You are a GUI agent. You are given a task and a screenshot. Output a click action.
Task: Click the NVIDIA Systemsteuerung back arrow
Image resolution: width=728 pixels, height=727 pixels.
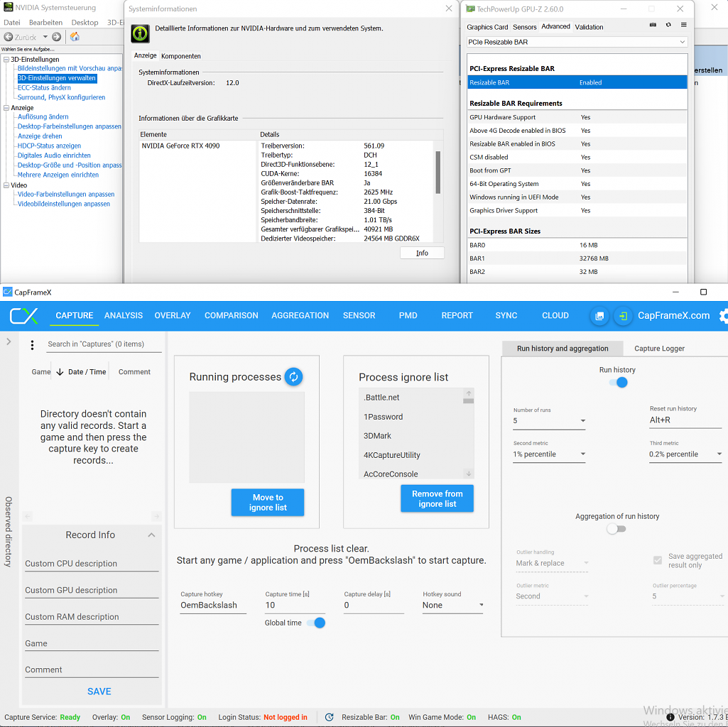pos(9,37)
